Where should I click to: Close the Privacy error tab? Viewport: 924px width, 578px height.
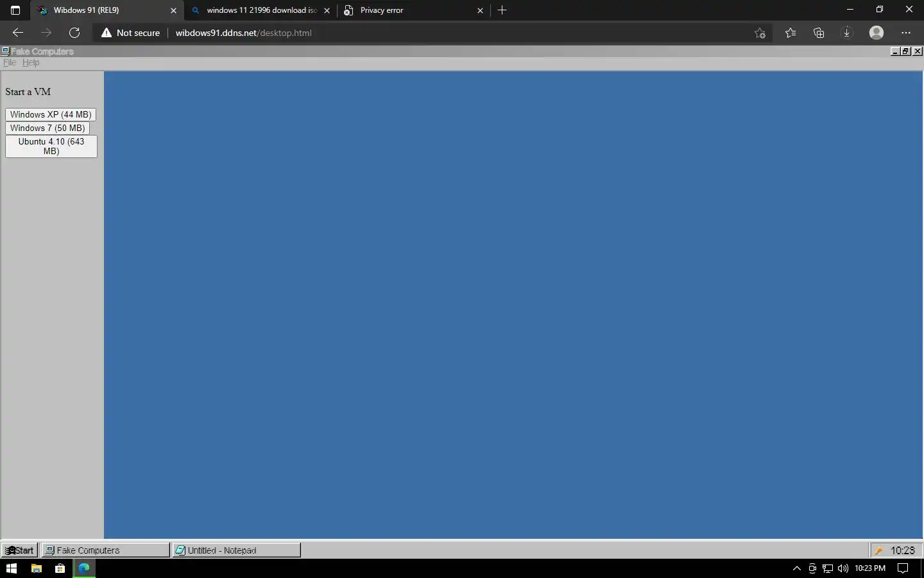[x=480, y=10]
